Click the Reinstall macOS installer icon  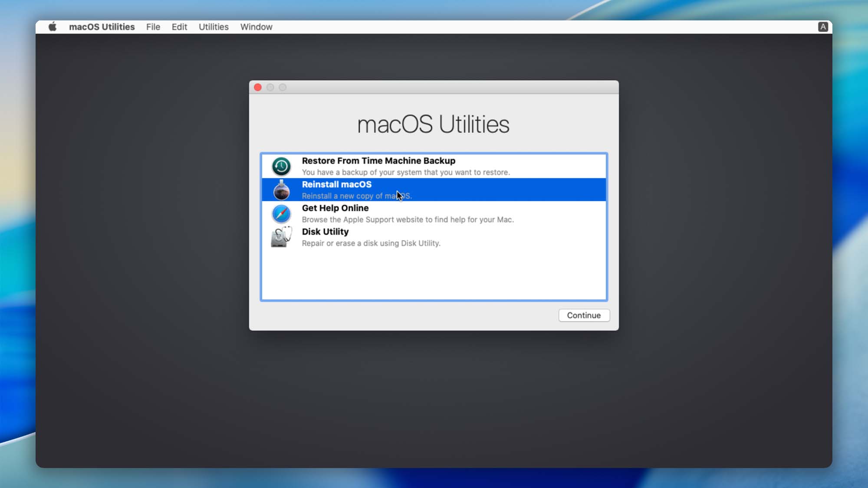281,190
